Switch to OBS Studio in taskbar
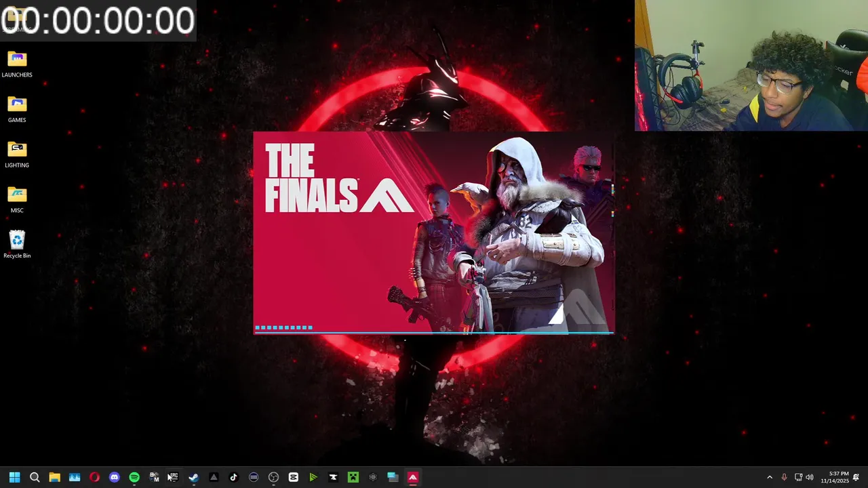868x488 pixels. [273, 477]
